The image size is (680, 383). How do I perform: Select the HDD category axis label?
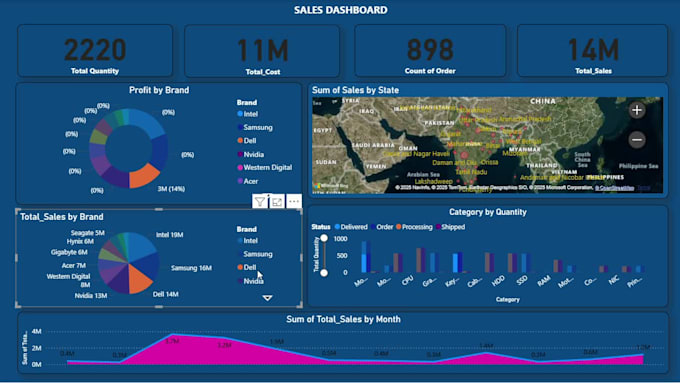click(498, 280)
